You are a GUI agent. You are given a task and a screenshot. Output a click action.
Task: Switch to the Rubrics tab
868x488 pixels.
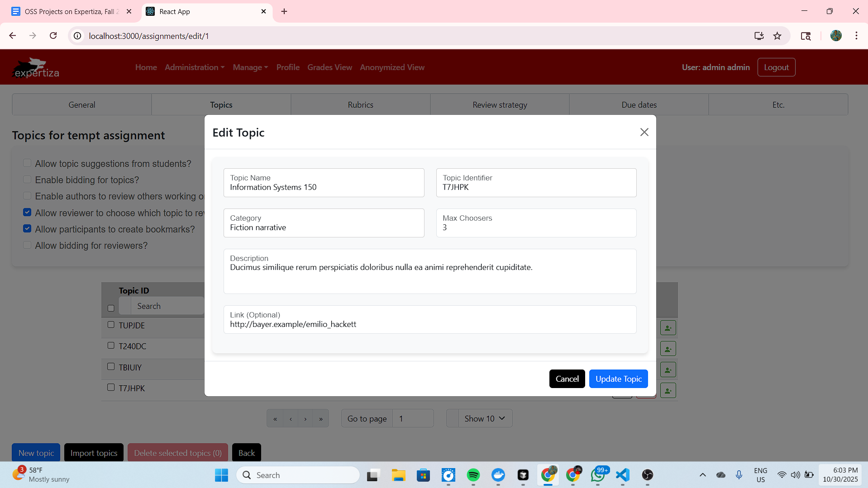point(360,105)
